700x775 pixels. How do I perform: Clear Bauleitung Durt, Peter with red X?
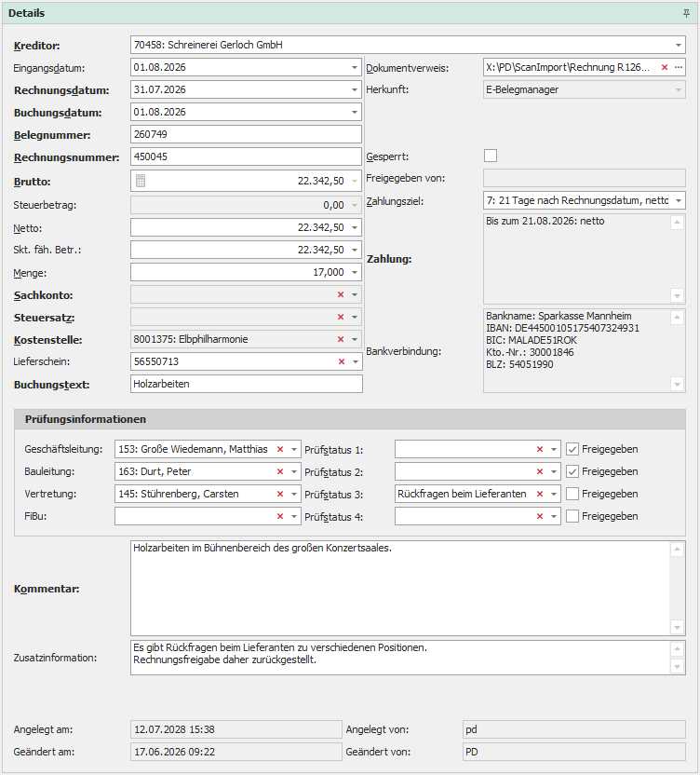click(x=280, y=471)
